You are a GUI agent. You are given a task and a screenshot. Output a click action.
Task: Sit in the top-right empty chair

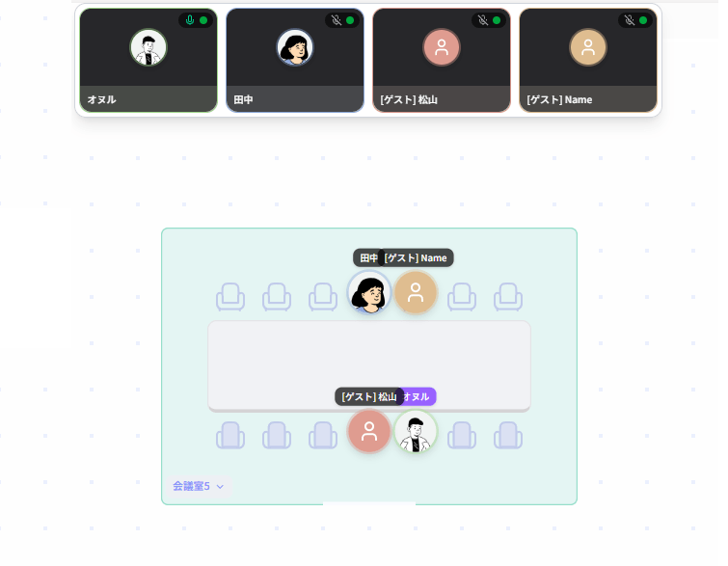[x=508, y=297]
